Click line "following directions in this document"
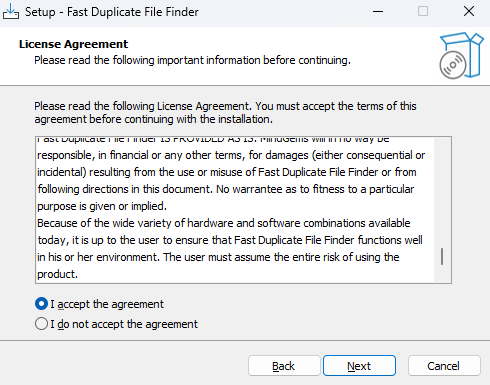The height and width of the screenshot is (385, 490). pyautogui.click(x=226, y=189)
